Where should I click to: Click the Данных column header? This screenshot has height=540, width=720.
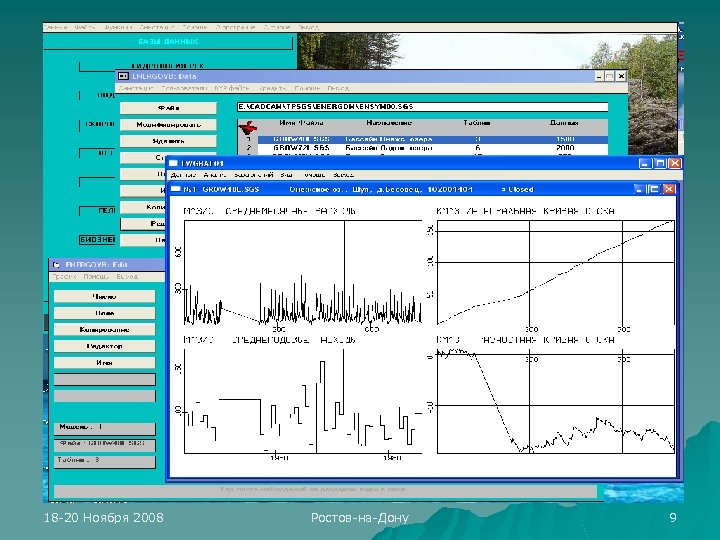tap(564, 123)
